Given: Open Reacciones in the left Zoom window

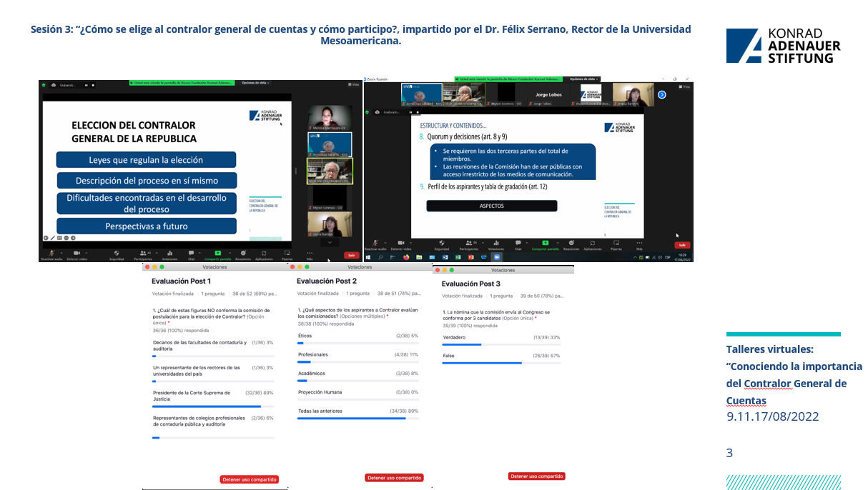Looking at the screenshot, I should tap(243, 254).
